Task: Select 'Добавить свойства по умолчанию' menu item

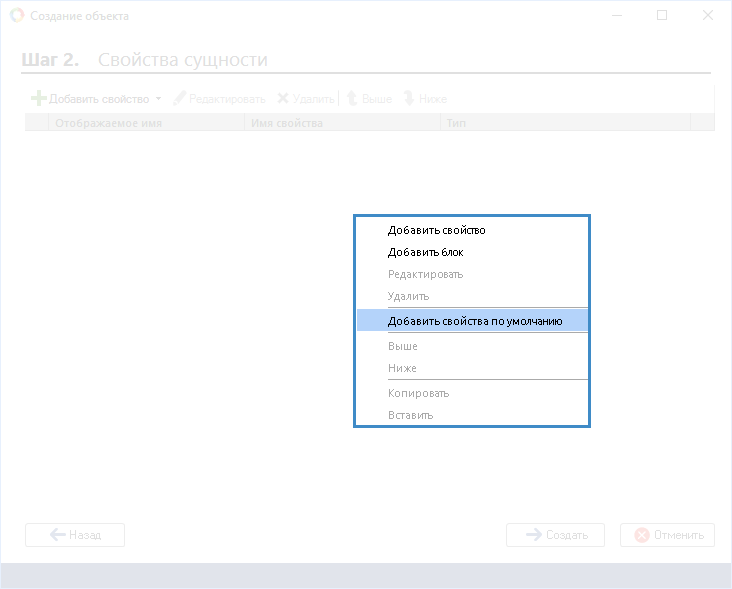Action: click(x=474, y=321)
